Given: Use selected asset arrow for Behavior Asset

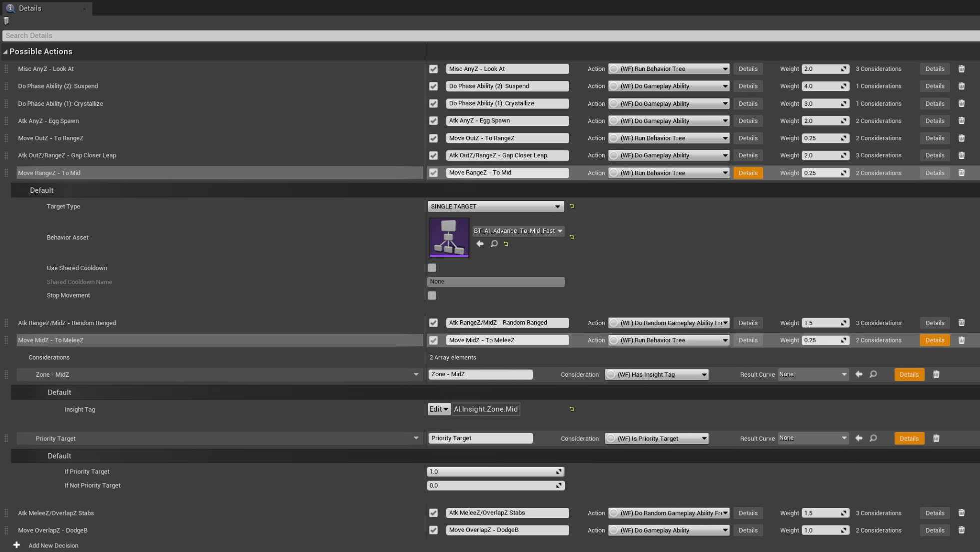Looking at the screenshot, I should pyautogui.click(x=480, y=244).
